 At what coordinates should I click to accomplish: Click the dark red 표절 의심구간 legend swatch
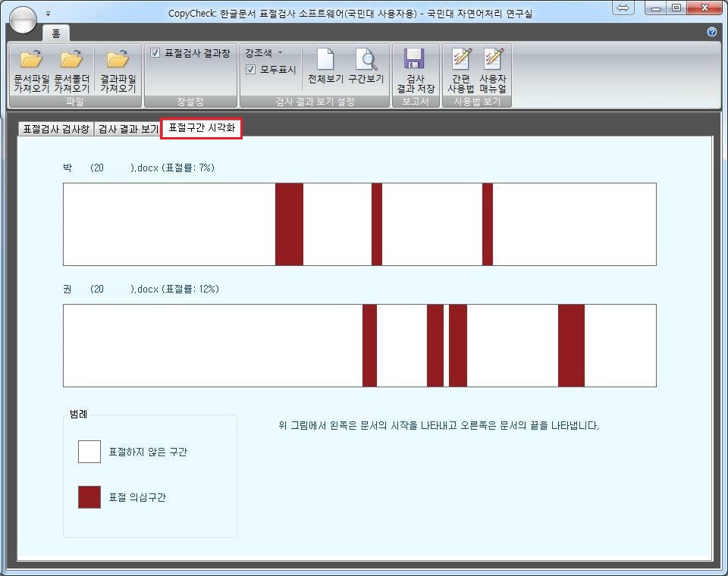coord(89,497)
